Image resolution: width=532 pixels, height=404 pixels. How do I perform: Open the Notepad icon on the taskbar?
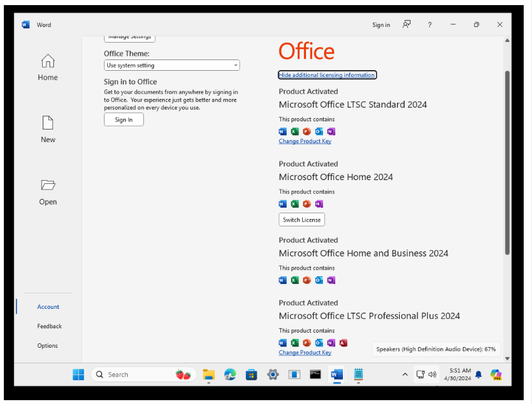click(358, 375)
